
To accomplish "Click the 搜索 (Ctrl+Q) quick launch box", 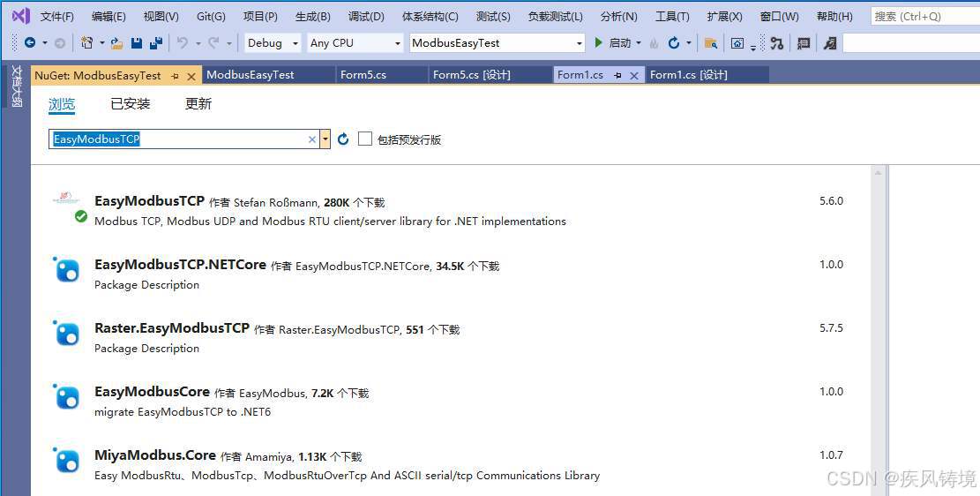I will click(x=925, y=16).
